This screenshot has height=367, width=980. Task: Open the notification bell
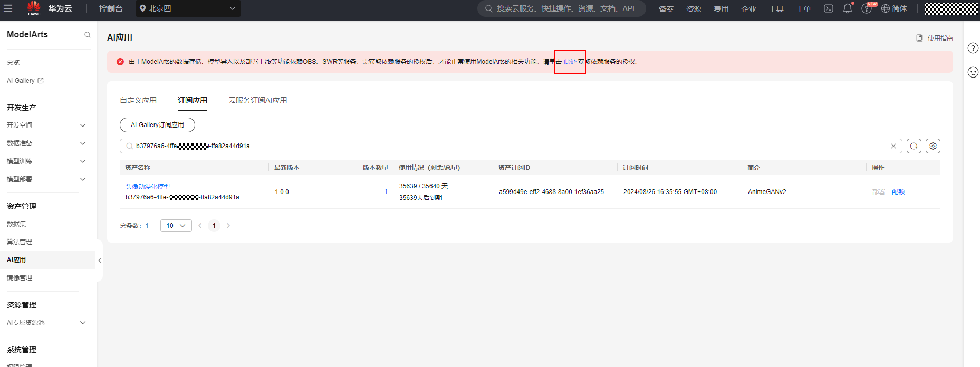tap(848, 8)
